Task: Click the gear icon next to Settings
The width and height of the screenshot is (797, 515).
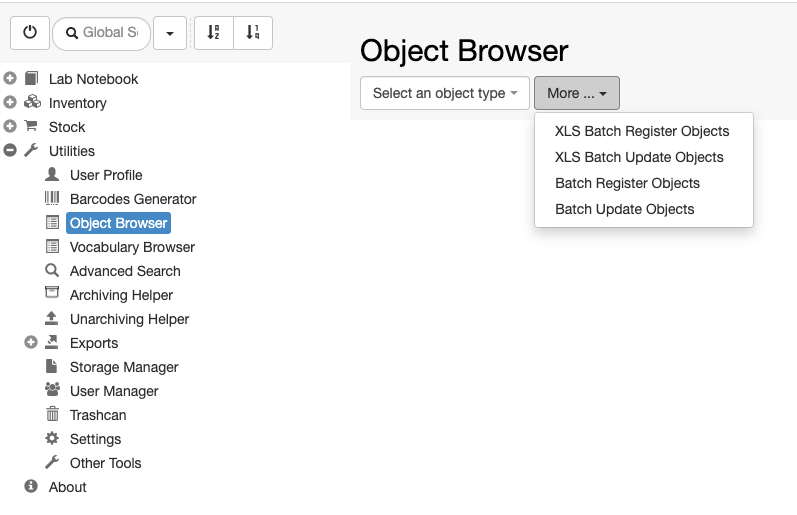Action: pyautogui.click(x=52, y=438)
